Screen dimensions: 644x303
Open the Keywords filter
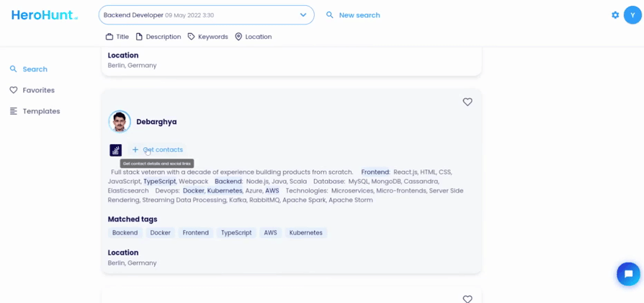207,37
